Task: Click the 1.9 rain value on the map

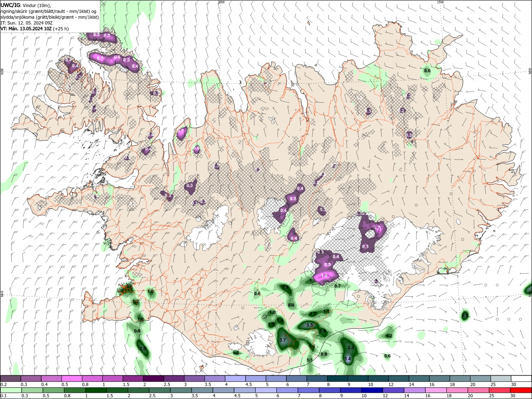Action: click(323, 331)
